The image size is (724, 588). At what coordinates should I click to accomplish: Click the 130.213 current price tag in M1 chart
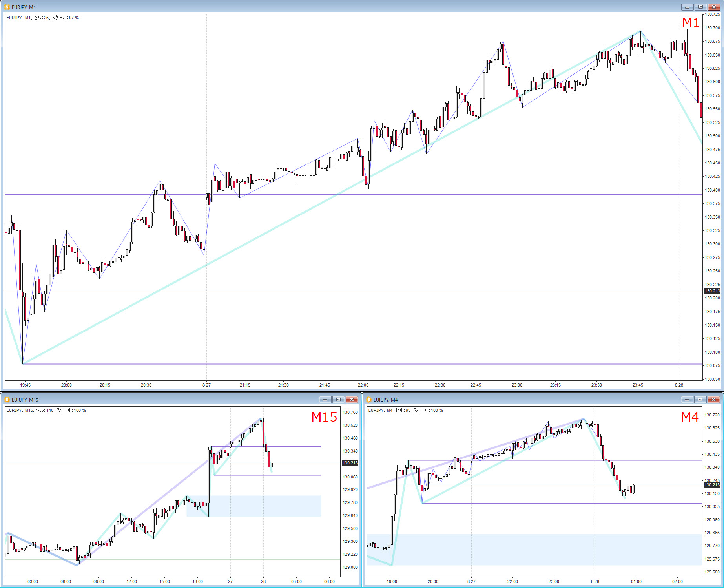coord(712,291)
